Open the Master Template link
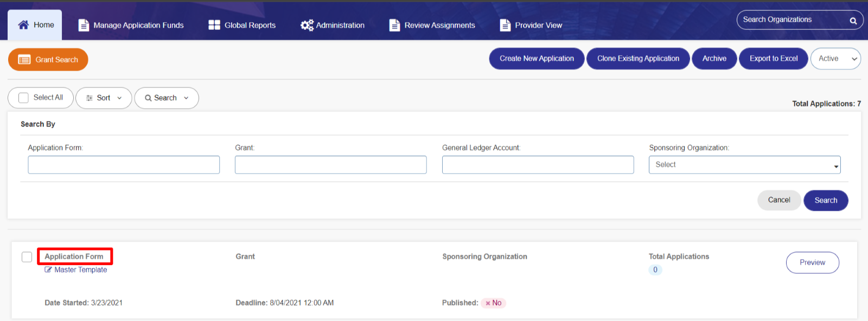Image resolution: width=868 pixels, height=321 pixels. point(81,270)
